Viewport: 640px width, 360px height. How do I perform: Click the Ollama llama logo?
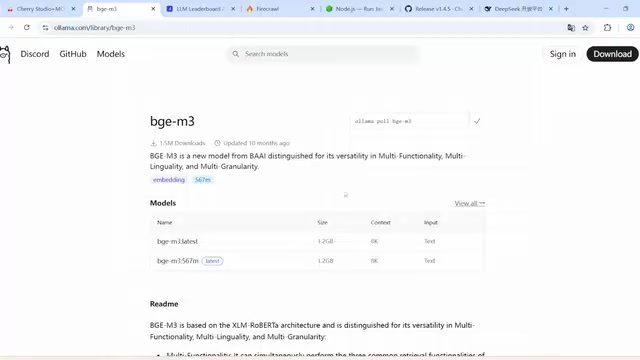tap(5, 54)
